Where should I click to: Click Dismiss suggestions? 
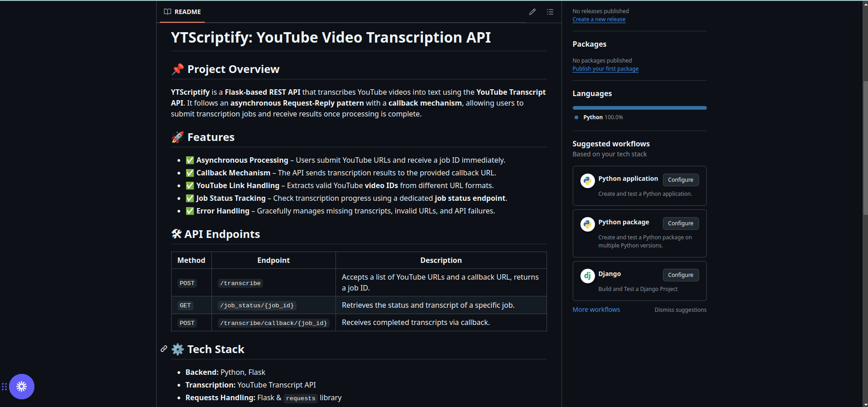(680, 310)
